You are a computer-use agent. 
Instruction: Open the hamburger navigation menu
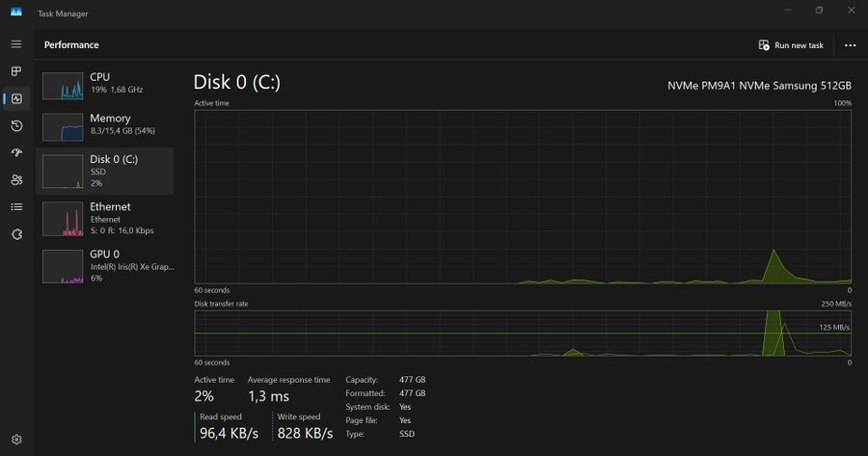tap(16, 44)
